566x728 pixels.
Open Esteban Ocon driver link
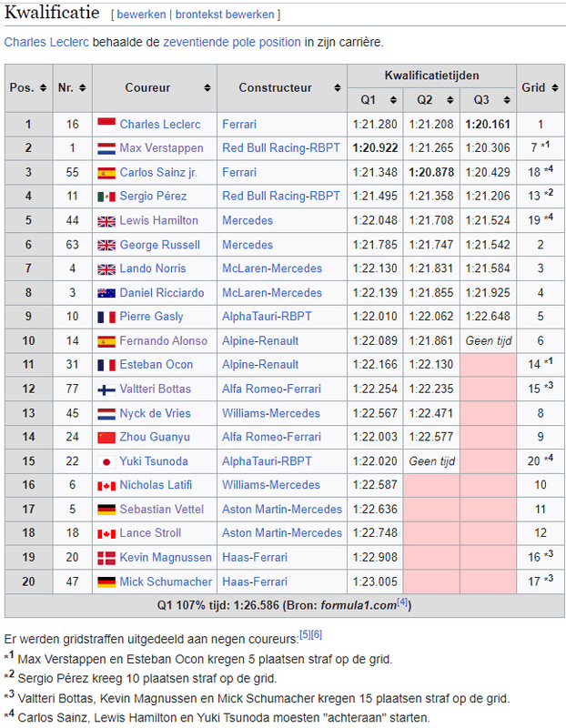tap(156, 365)
